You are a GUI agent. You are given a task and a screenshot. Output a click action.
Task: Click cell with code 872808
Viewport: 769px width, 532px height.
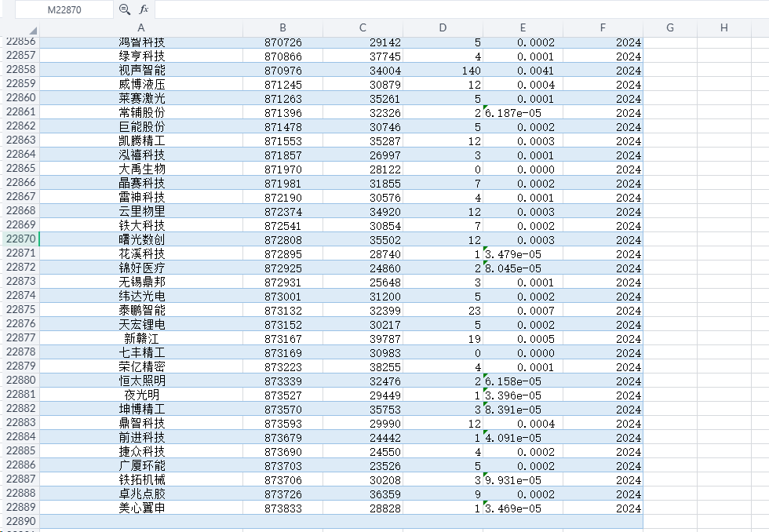click(x=283, y=239)
